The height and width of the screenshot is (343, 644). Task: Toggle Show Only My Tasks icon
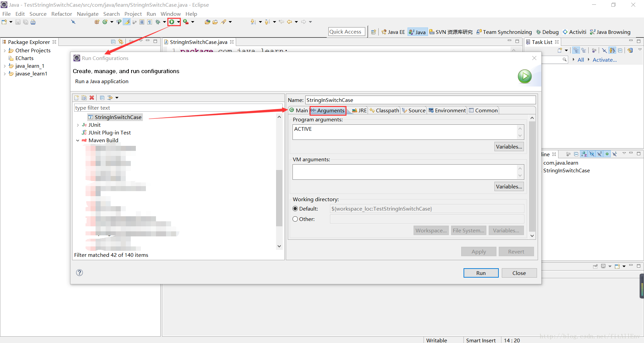point(612,50)
